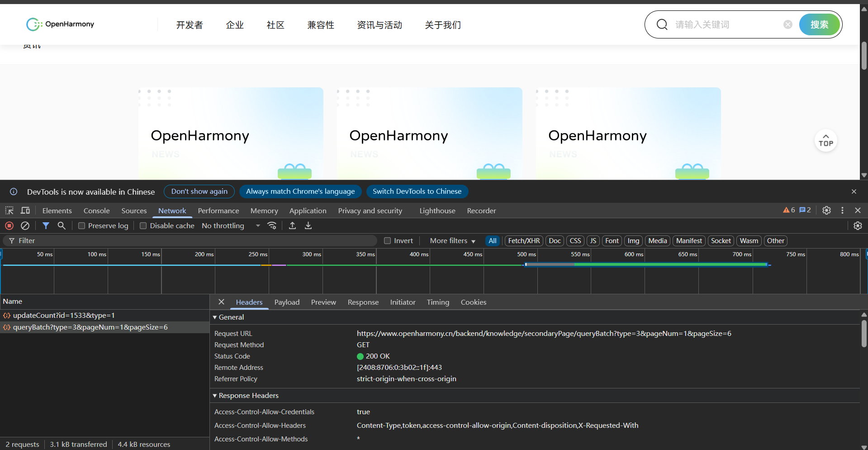The width and height of the screenshot is (868, 450).
Task: Click the export HAR download icon
Action: point(308,225)
